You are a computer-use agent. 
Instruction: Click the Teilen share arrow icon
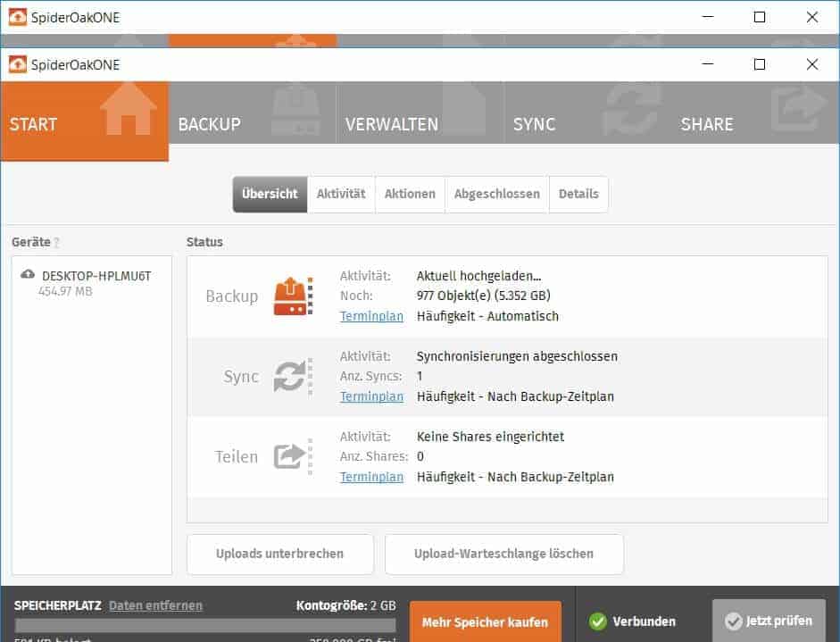[293, 456]
